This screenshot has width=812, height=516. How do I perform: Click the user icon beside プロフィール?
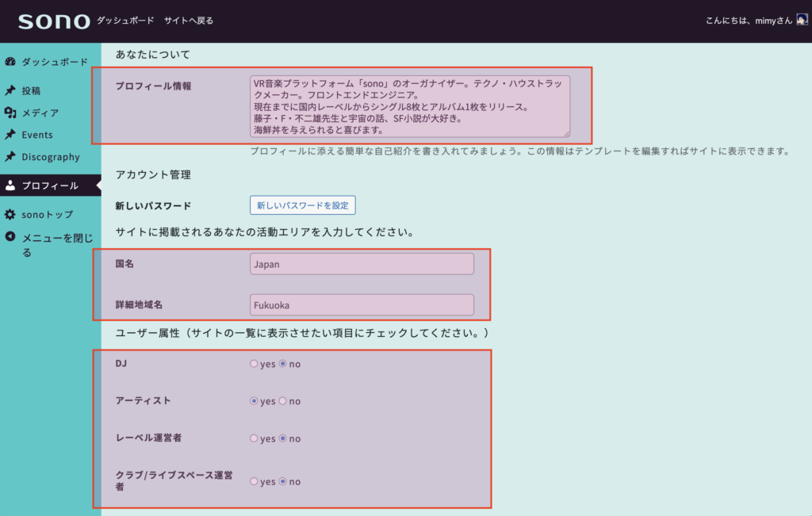[x=10, y=185]
